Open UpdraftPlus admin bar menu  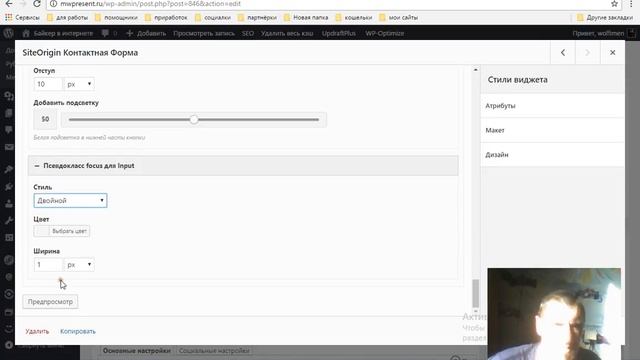coord(338,33)
